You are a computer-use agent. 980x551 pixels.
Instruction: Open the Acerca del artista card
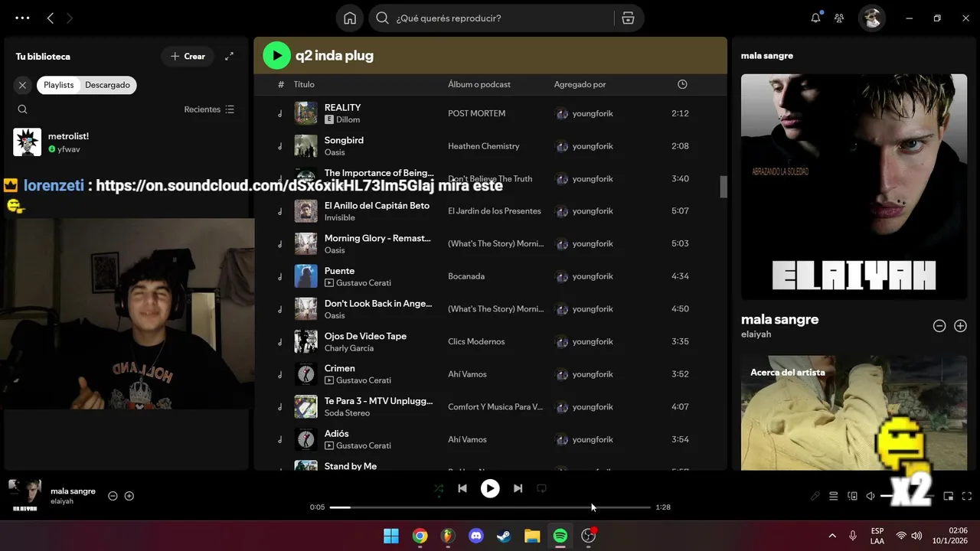(x=854, y=413)
